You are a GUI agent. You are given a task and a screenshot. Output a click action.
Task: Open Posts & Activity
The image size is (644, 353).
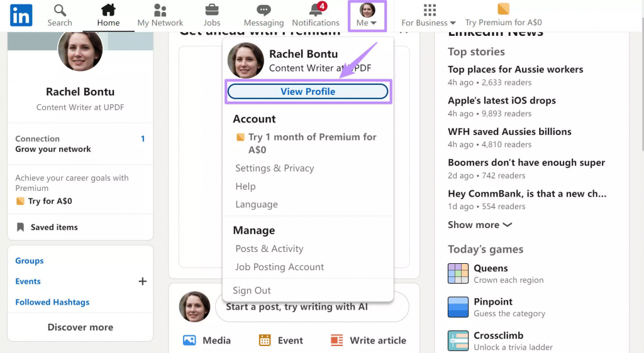[269, 249]
